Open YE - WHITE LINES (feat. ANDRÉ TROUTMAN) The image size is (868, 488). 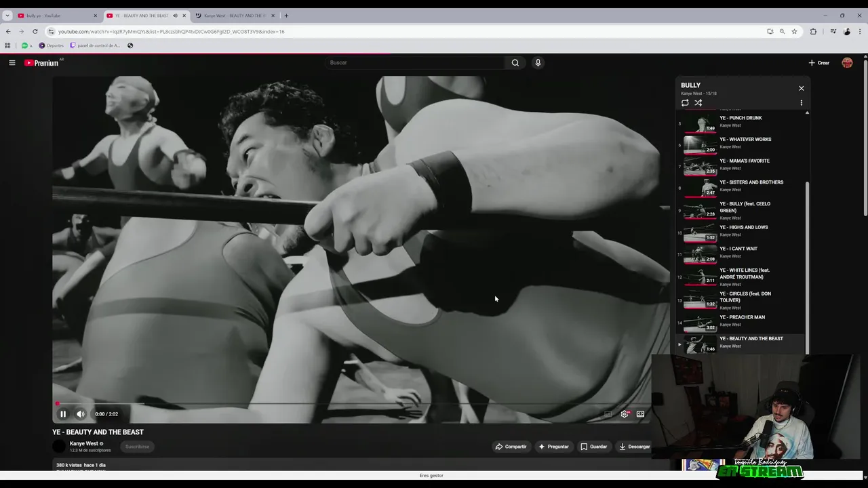pyautogui.click(x=741, y=277)
